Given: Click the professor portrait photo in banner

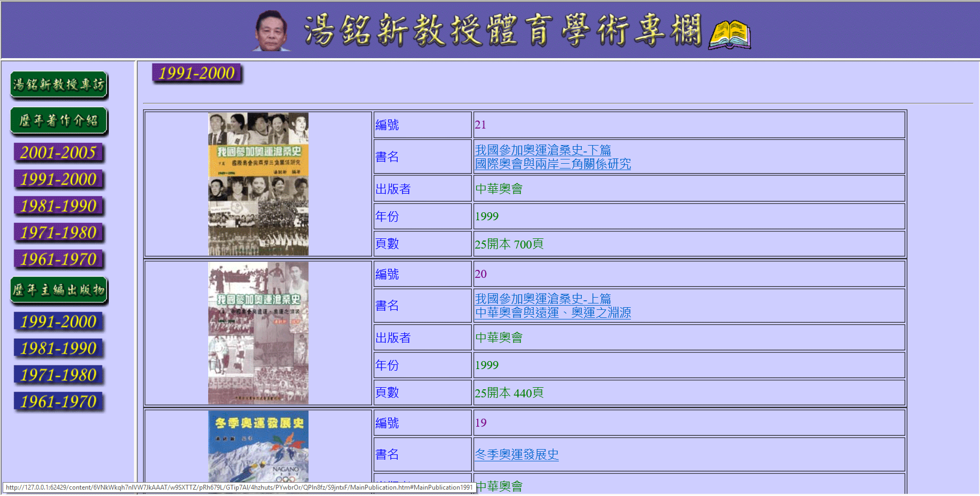Looking at the screenshot, I should click(x=271, y=31).
